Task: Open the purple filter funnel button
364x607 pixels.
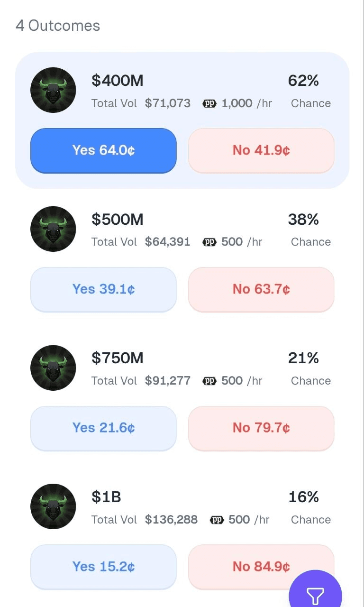Action: [x=315, y=593]
